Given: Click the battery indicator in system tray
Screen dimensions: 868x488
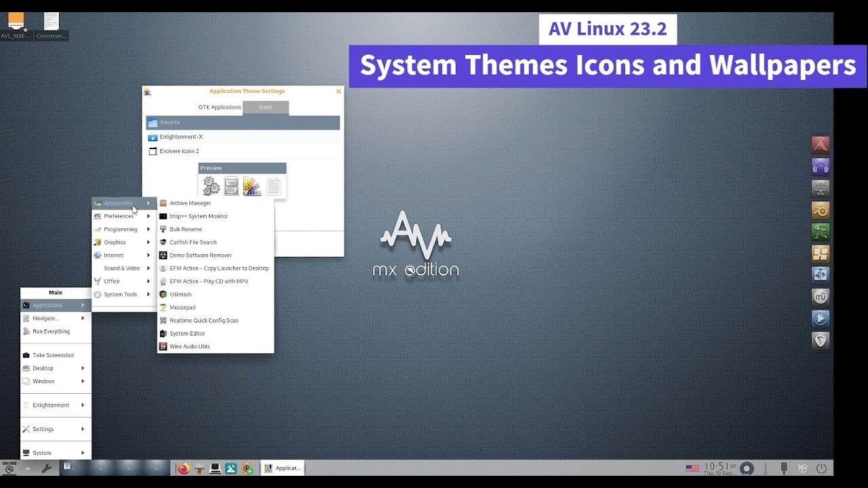Looking at the screenshot, I should (784, 468).
